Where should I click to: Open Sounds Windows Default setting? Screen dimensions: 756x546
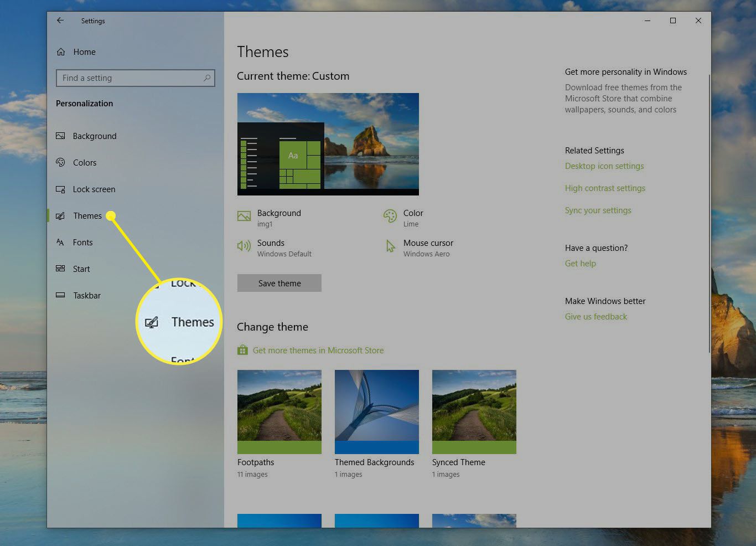point(275,248)
